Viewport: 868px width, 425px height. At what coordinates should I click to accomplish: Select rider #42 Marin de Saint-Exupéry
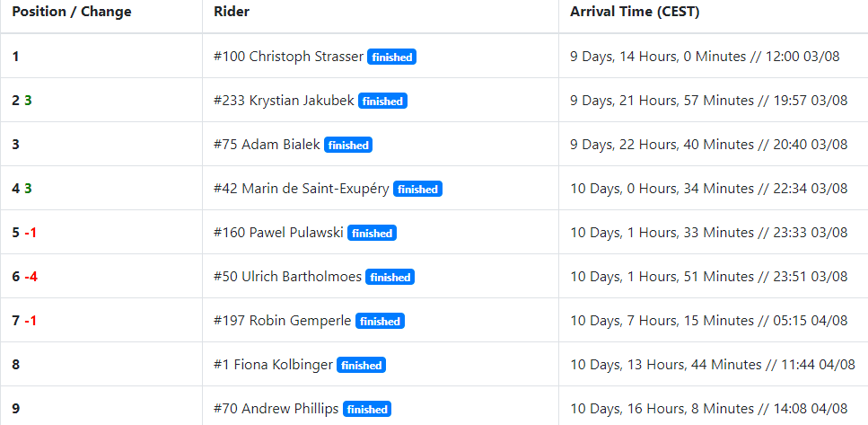coord(301,189)
